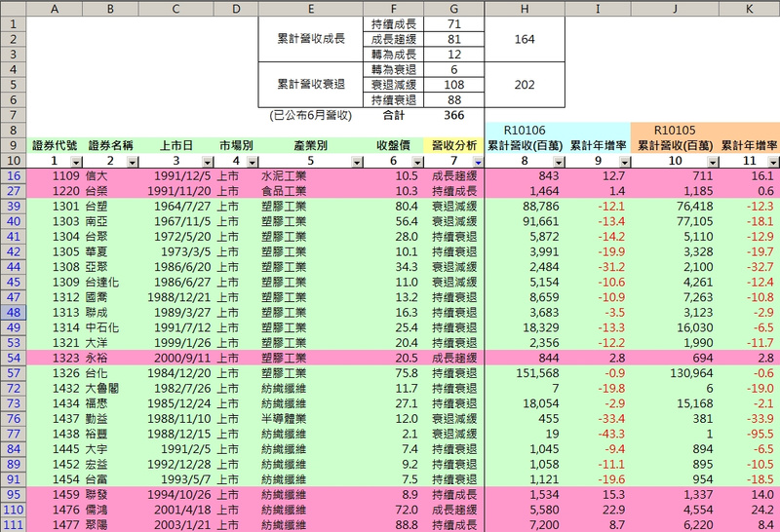Select cumulative revenue cell 151,568
Viewport: 780px width, 532px height.
tap(525, 373)
